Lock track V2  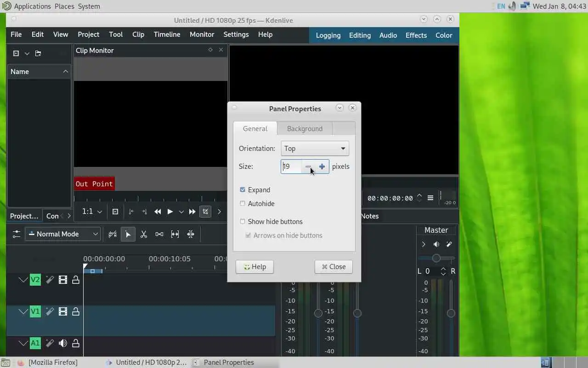(76, 280)
